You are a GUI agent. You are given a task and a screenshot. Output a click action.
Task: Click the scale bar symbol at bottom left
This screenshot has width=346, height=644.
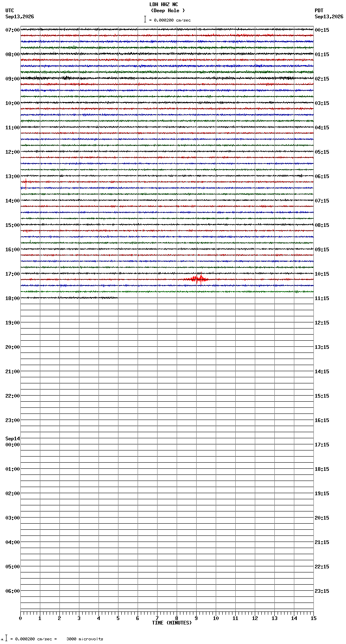(x=6, y=638)
